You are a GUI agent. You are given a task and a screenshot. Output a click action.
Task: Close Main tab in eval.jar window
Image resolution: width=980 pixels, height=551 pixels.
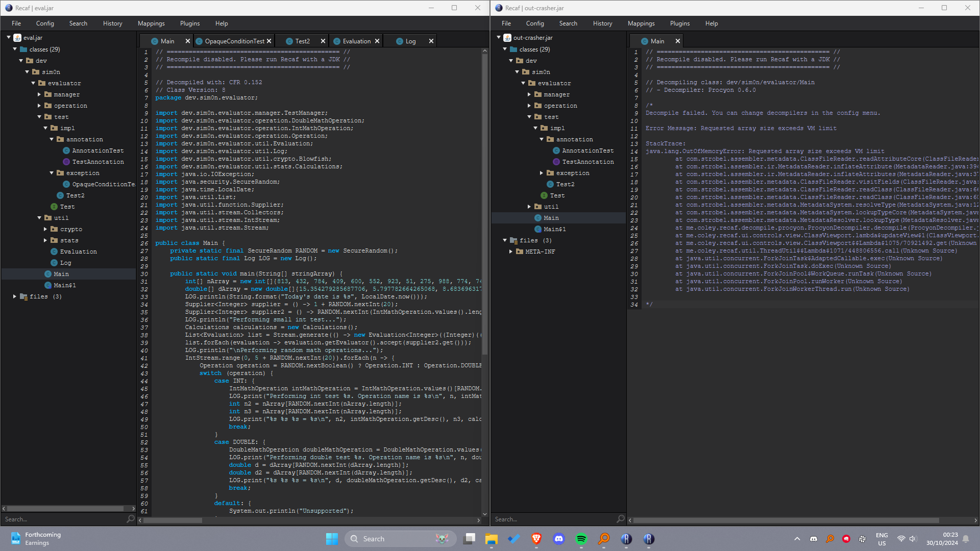187,41
